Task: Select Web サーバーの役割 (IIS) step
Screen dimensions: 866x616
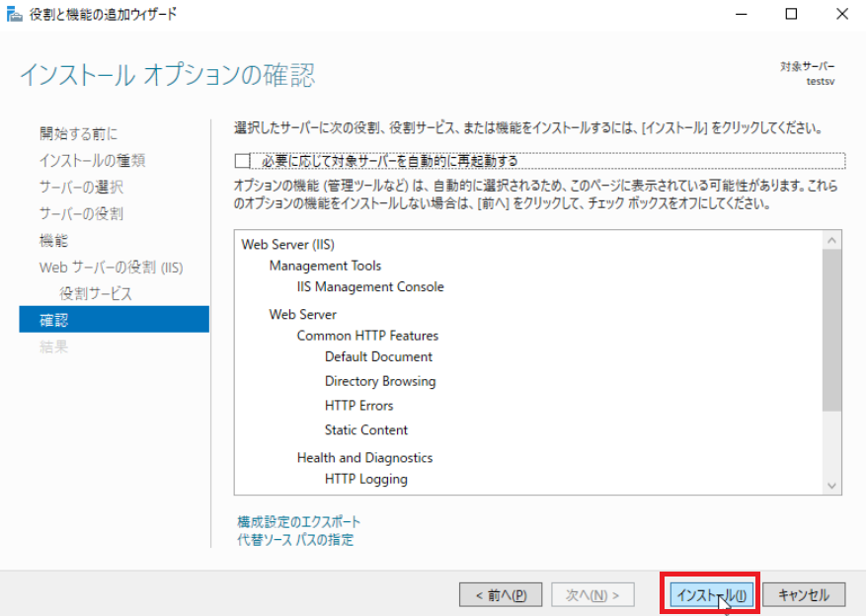Action: (x=111, y=268)
